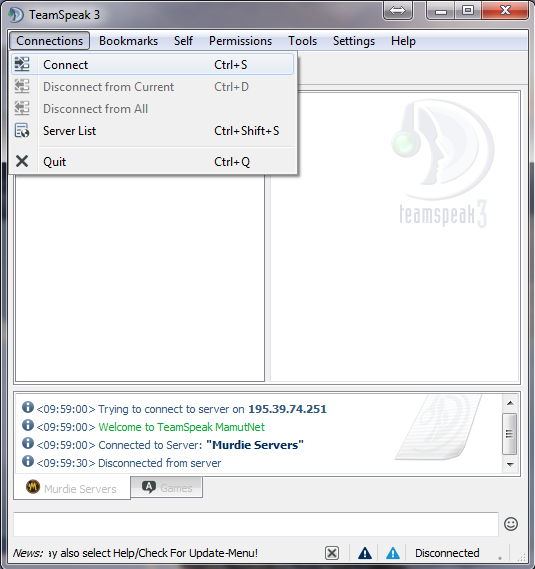Open the smiley emoticon picker
The image size is (535, 569).
(x=511, y=524)
